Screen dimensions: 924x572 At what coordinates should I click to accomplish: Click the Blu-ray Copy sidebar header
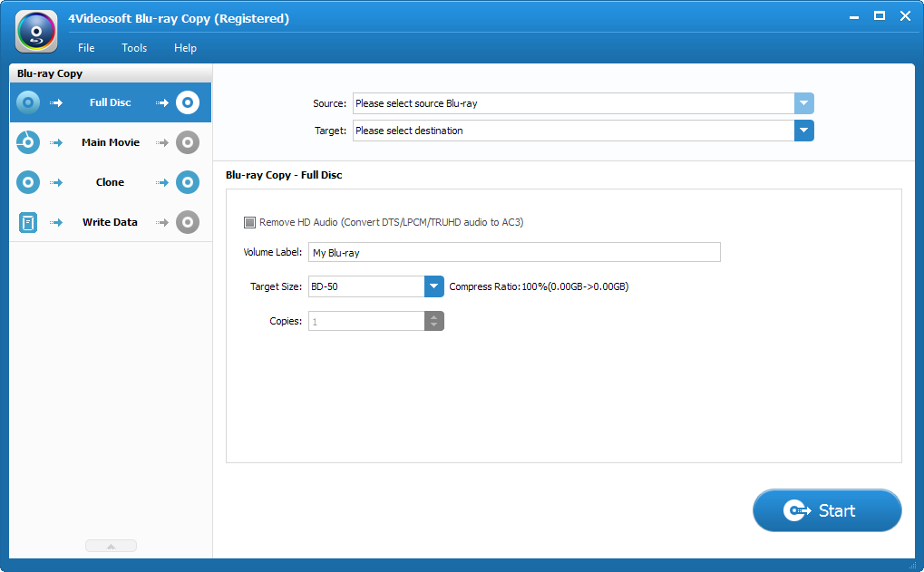[111, 73]
